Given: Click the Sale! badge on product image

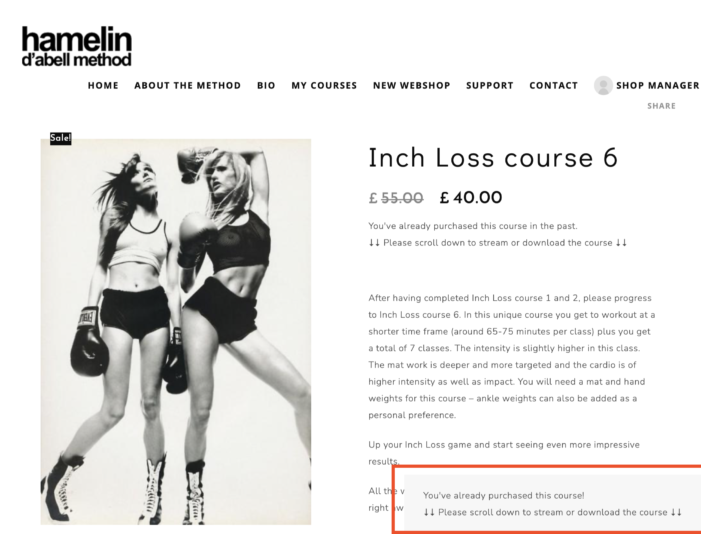Looking at the screenshot, I should coord(60,138).
